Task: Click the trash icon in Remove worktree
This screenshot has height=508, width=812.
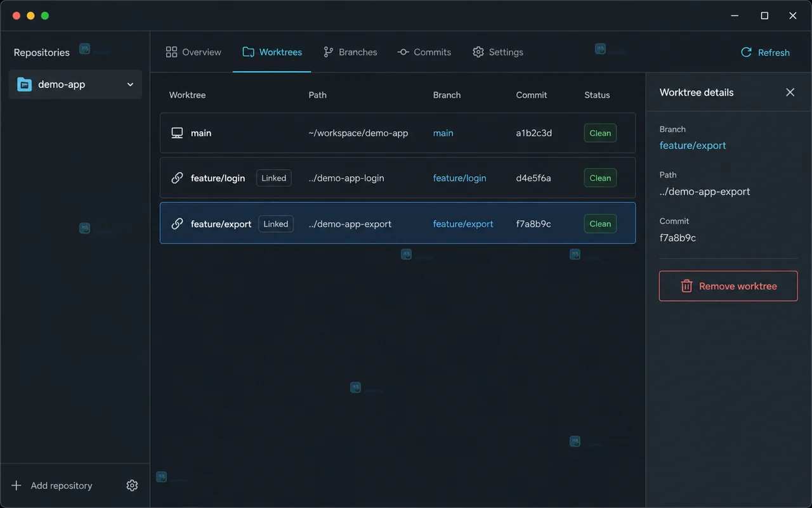Action: tap(686, 286)
